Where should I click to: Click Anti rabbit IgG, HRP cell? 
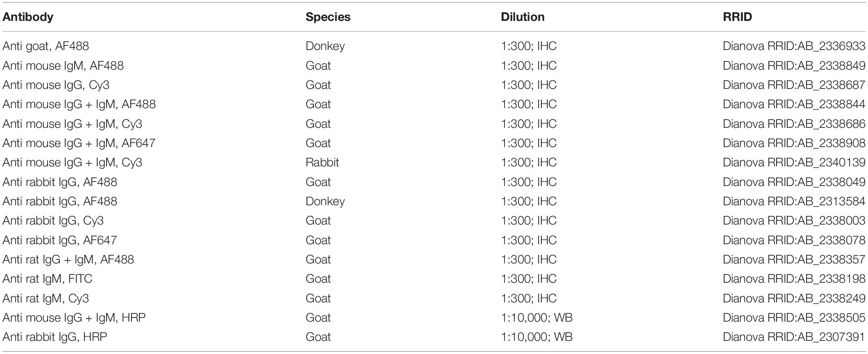(55, 337)
